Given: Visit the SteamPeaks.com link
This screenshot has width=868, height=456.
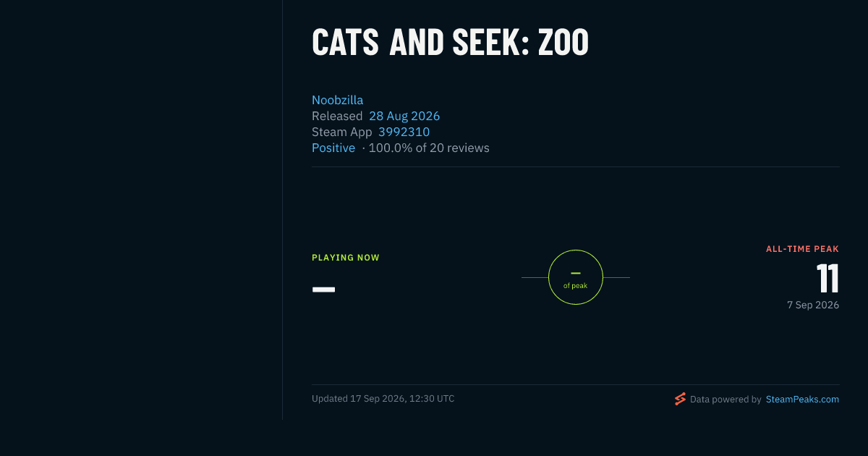Looking at the screenshot, I should click(802, 399).
